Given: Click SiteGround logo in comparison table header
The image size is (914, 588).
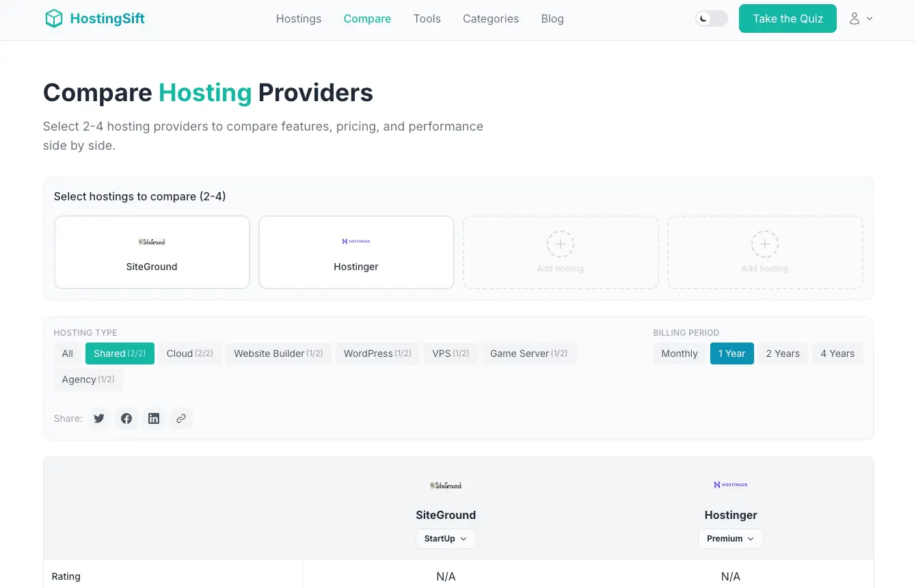Looking at the screenshot, I should pos(446,485).
